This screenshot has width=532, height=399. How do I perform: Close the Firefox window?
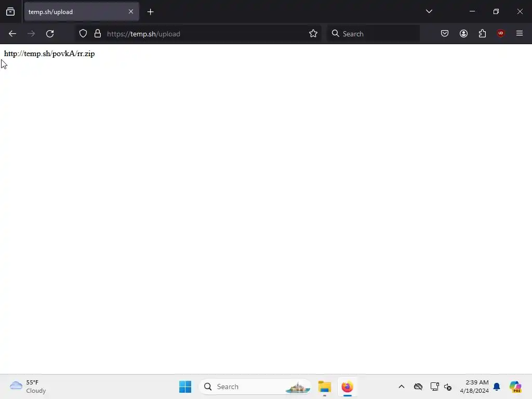tap(520, 11)
